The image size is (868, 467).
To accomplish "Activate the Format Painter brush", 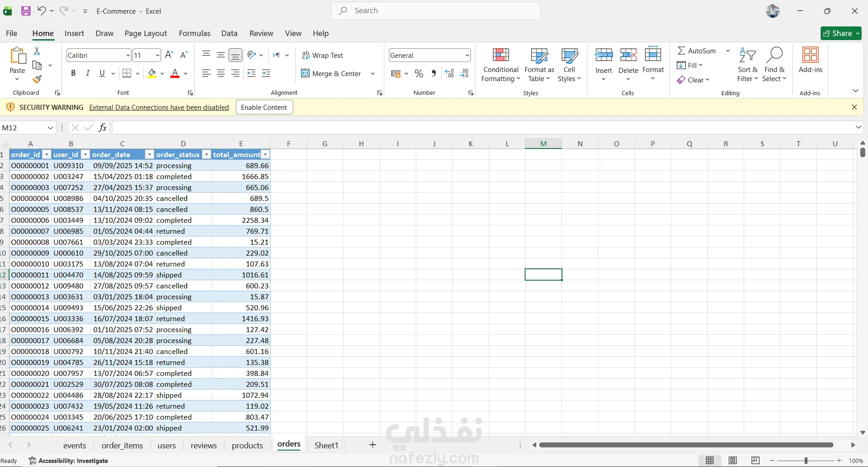I will [x=37, y=80].
